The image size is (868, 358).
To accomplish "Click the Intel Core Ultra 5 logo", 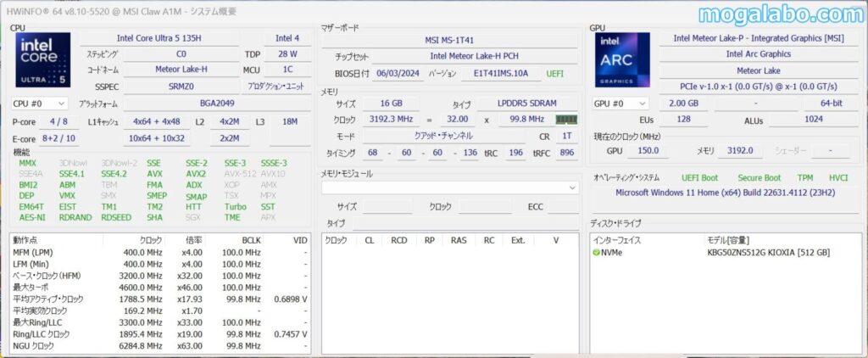I will (x=43, y=60).
